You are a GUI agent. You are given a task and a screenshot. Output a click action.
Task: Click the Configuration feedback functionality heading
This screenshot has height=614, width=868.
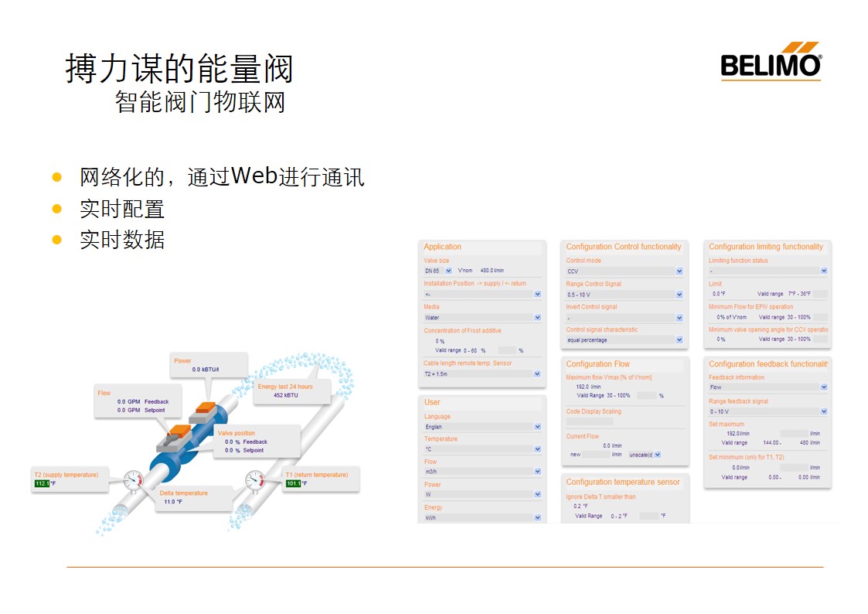click(768, 364)
